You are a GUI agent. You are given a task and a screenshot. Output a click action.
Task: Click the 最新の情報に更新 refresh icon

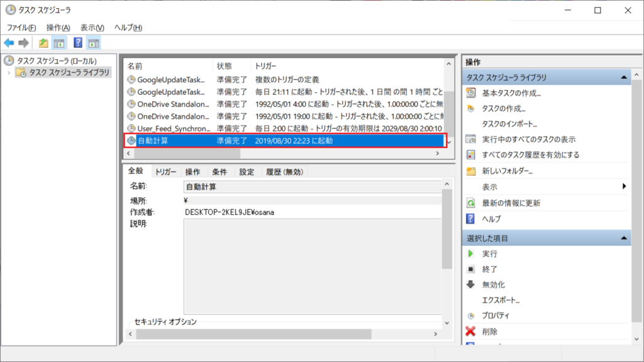470,203
